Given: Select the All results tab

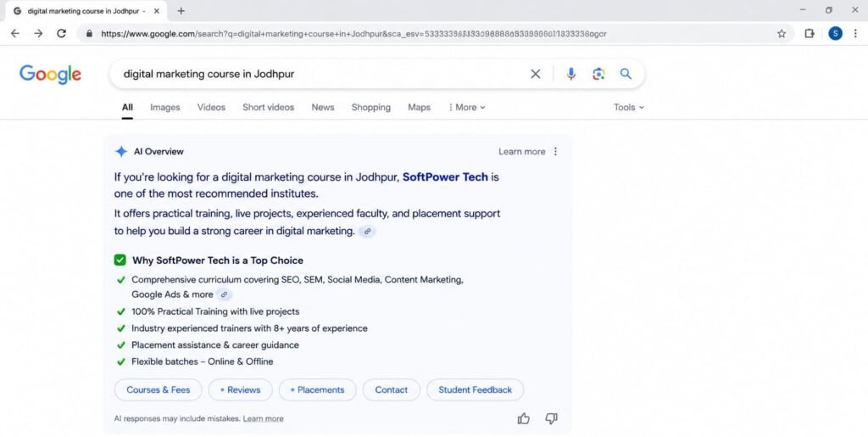Looking at the screenshot, I should point(127,108).
